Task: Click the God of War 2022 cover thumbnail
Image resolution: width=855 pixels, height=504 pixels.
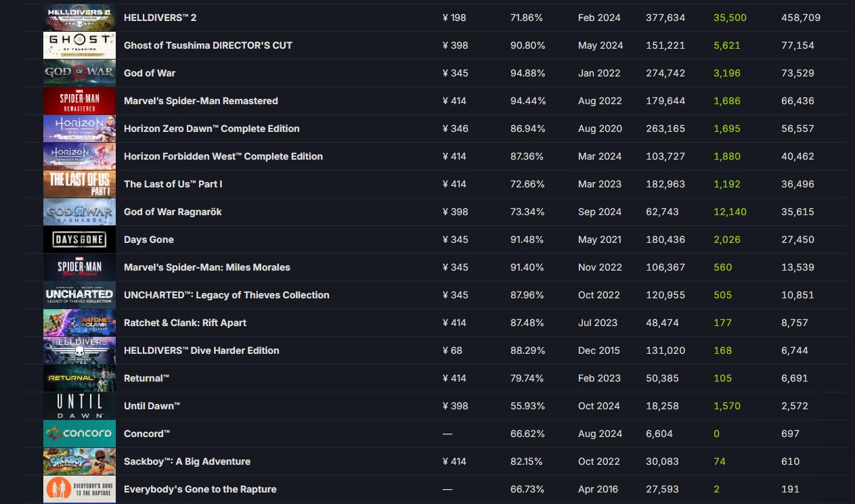Action: [x=79, y=73]
